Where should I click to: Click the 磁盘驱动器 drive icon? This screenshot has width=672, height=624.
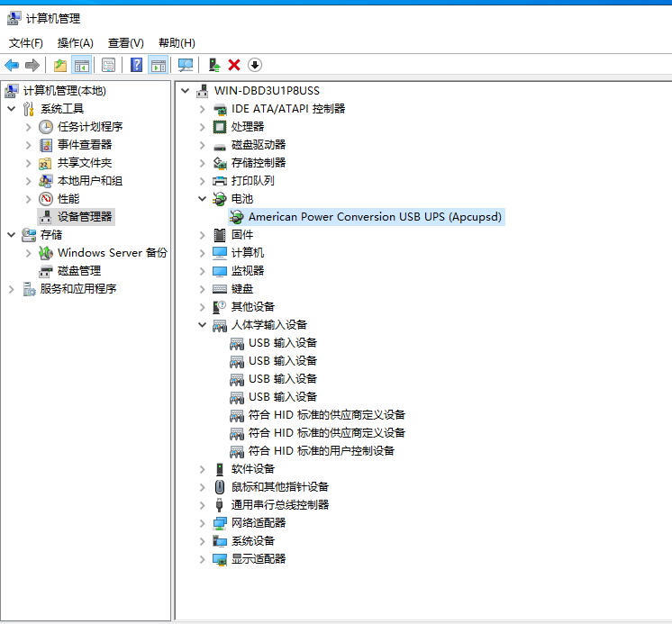[220, 146]
